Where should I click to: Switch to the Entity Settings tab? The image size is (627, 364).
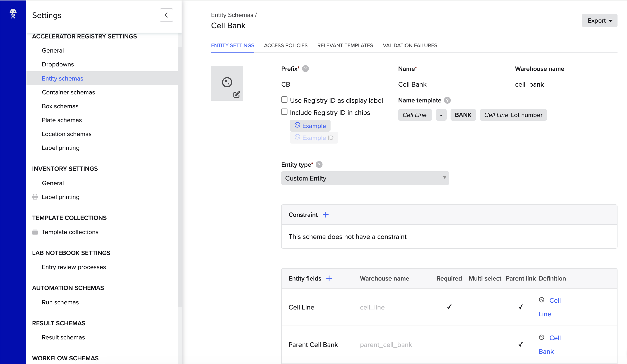pyautogui.click(x=232, y=45)
